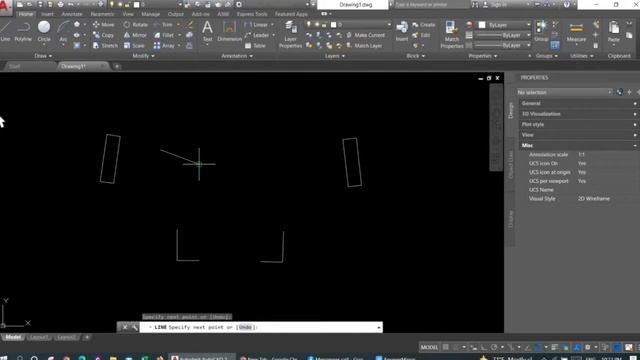640x360 pixels.
Task: Click into the command line input
Action: [x=261, y=327]
